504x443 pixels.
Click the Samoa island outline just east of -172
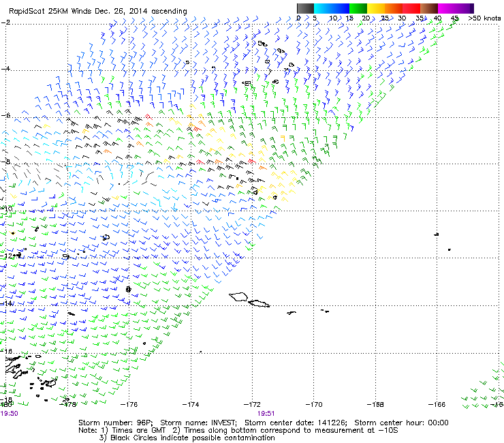[x=259, y=303]
